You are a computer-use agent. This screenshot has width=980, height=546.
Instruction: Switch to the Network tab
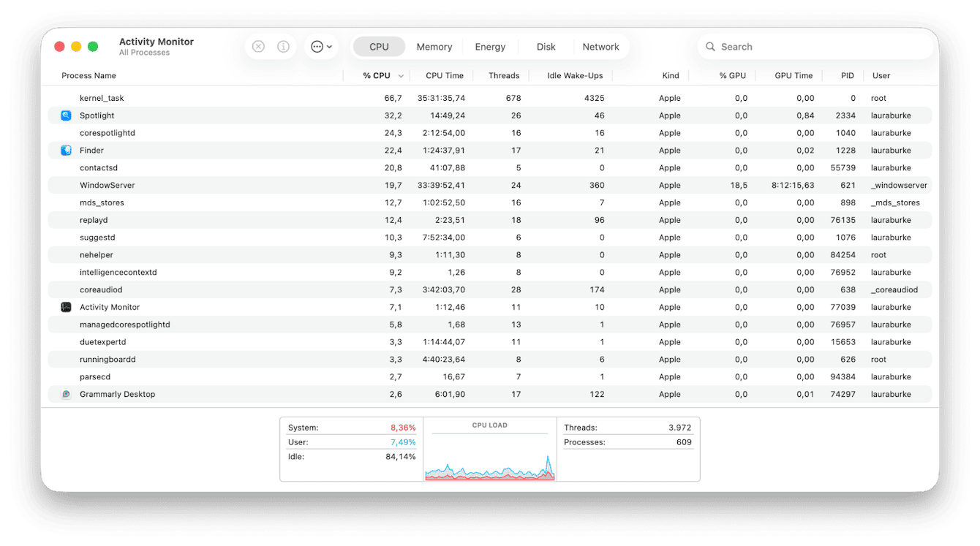pos(601,46)
